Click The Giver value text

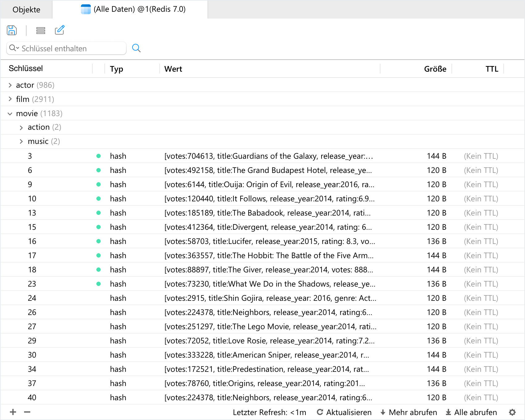pyautogui.click(x=269, y=270)
